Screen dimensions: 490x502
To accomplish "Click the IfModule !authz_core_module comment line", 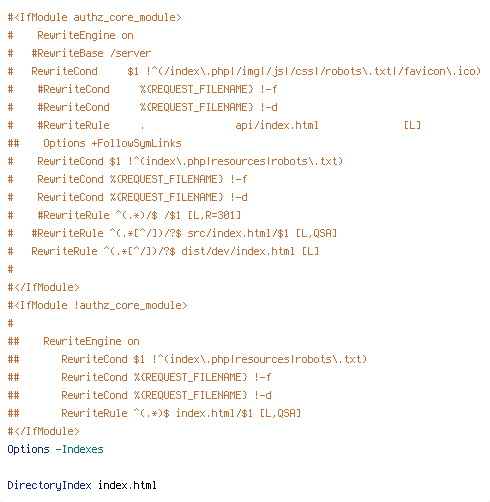I will click(98, 305).
